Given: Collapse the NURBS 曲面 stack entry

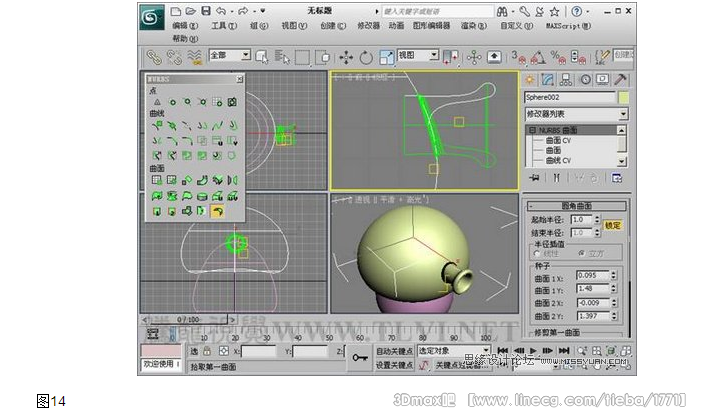Looking at the screenshot, I should pos(532,130).
